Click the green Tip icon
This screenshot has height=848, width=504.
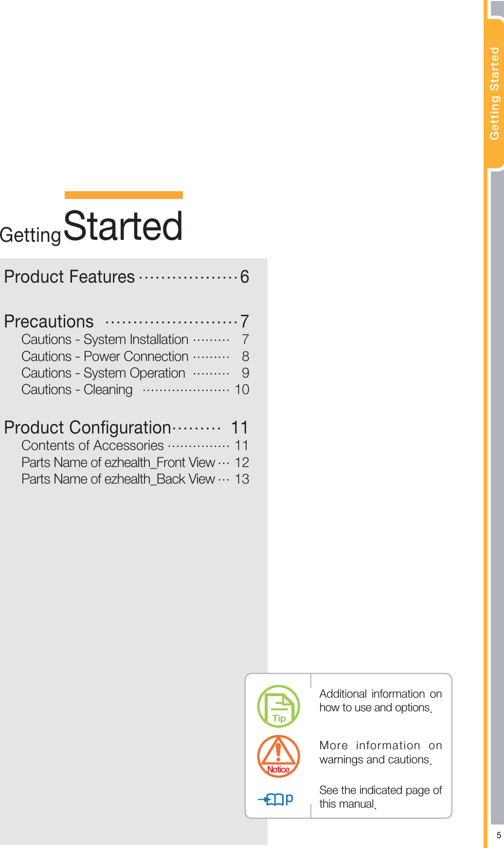tap(278, 706)
